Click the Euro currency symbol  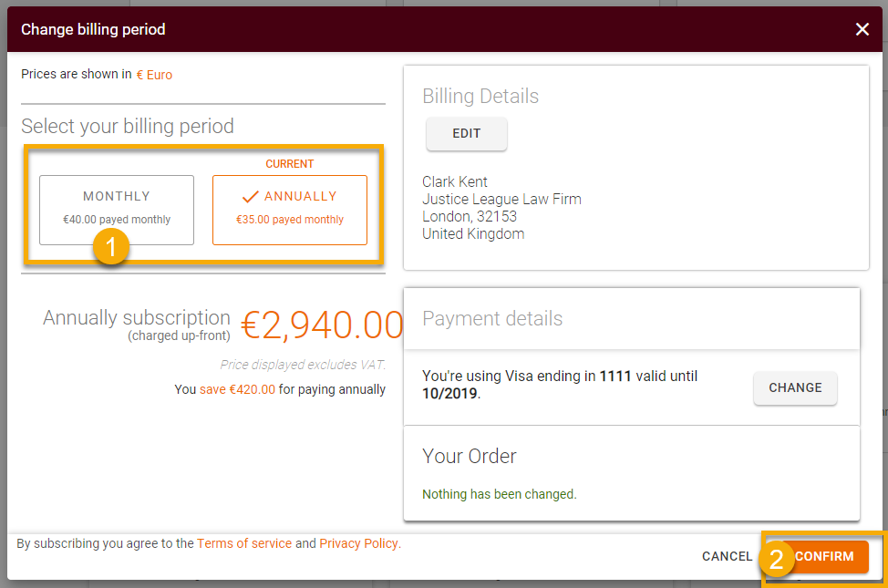153,74
